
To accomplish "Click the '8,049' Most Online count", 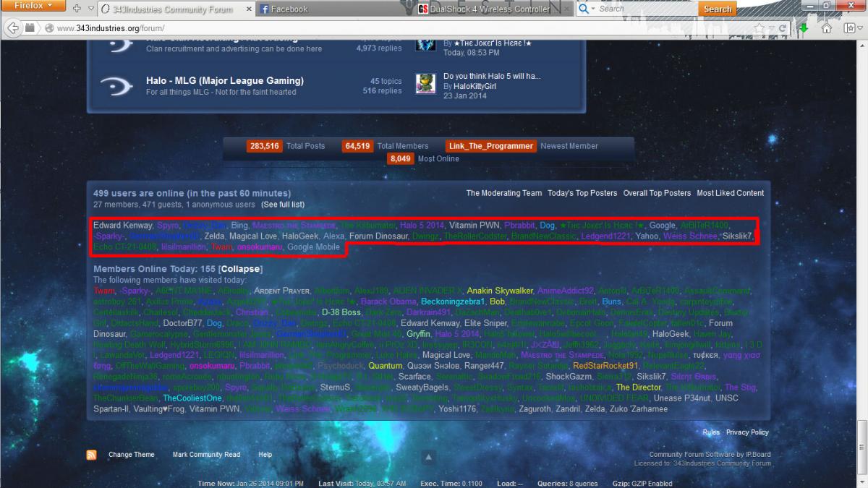I will point(400,158).
